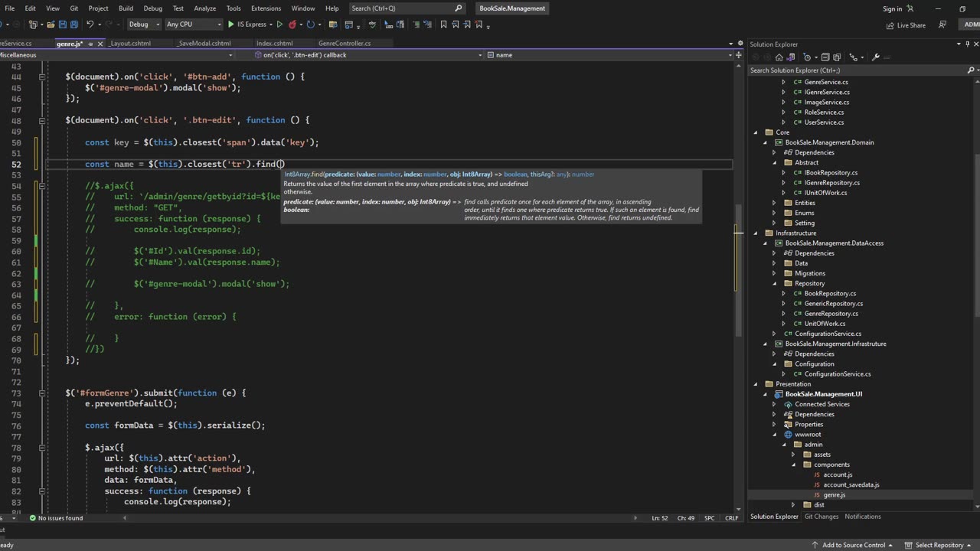Open the Analyze menu

205,8
